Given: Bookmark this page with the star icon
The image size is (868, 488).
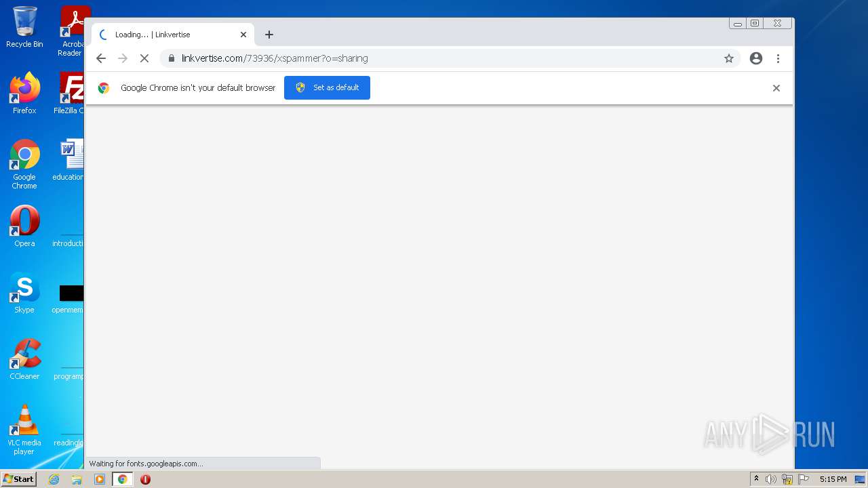Looking at the screenshot, I should coord(729,58).
